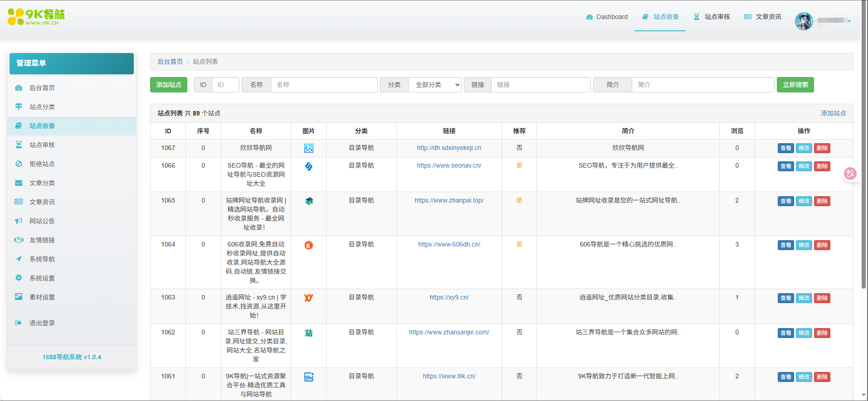
Task: Click the 否 recommend value for site 1063
Action: [x=519, y=297]
